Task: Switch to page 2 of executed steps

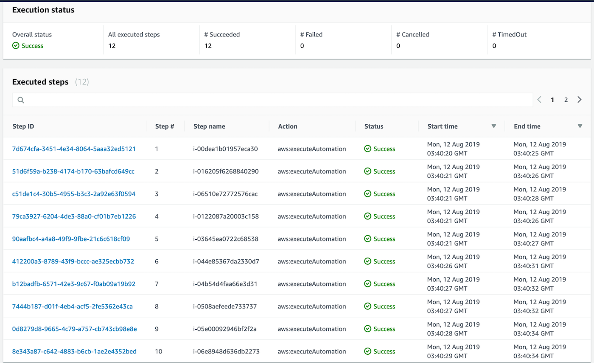Action: coord(566,100)
